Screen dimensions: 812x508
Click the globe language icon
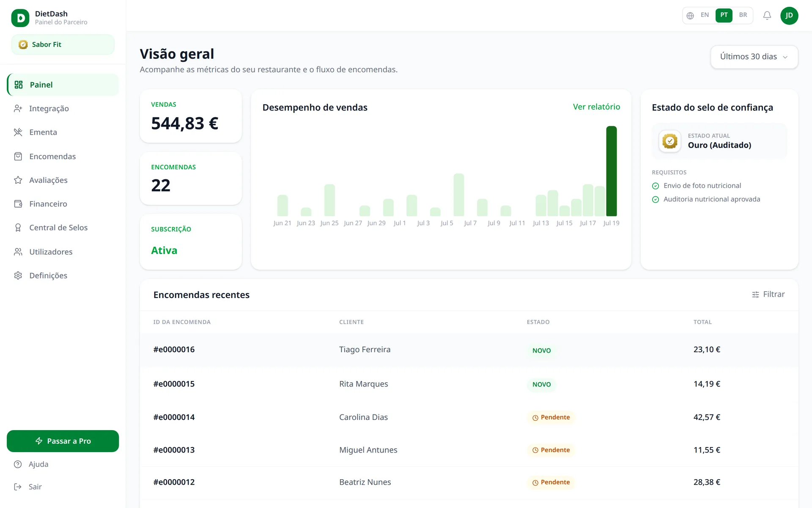coord(690,16)
